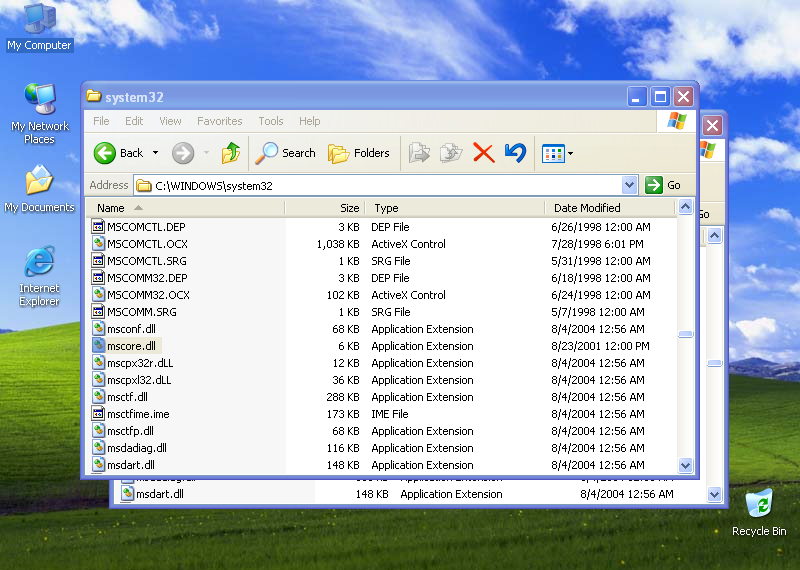Go up one folder level
Image resolution: width=800 pixels, height=570 pixels.
pyautogui.click(x=231, y=153)
